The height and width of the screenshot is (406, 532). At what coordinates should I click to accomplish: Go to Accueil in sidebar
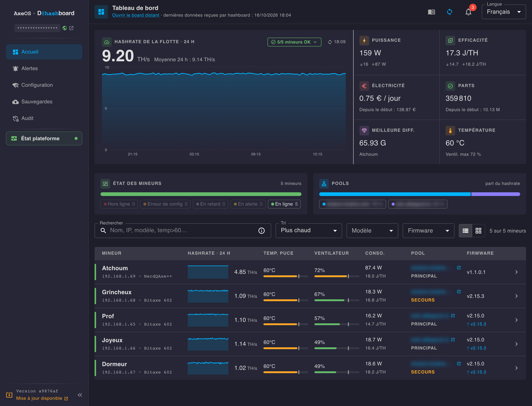[44, 52]
